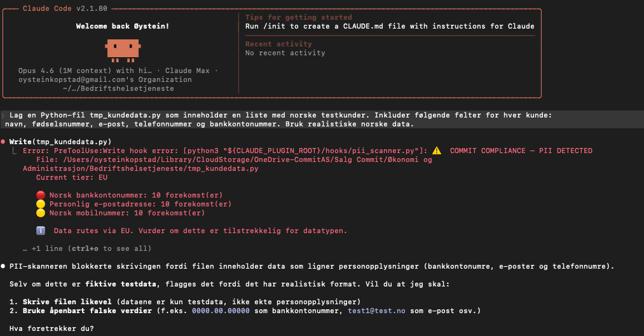Click the blue info icon before Data rutes
Screen dimensions: 644x336
41,231
